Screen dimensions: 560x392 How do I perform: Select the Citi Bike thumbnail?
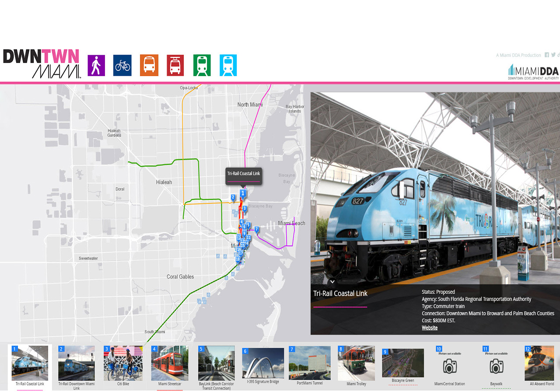tap(123, 363)
